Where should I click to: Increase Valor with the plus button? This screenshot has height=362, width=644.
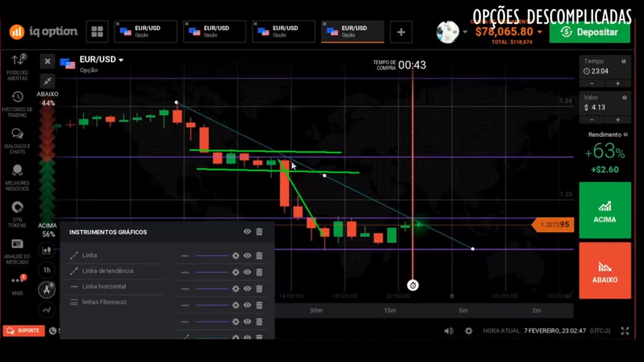(618, 120)
